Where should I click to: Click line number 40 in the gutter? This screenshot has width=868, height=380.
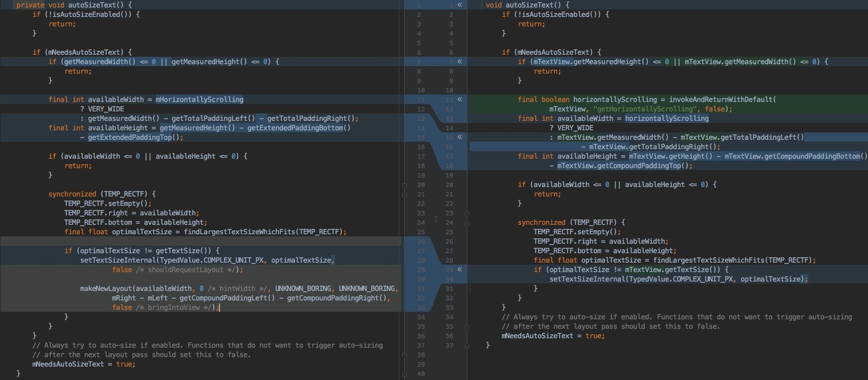point(421,374)
